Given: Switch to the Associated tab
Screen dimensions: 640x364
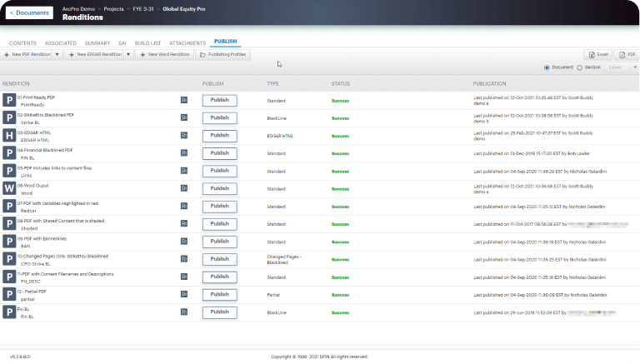Looking at the screenshot, I should point(60,42).
